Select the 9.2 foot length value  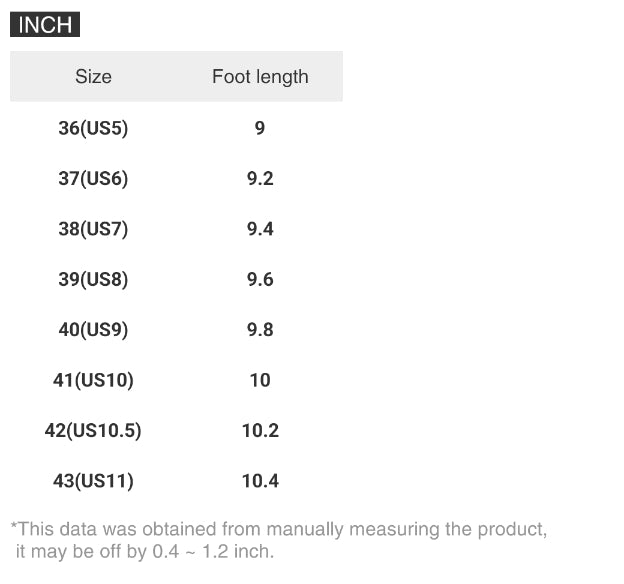click(x=260, y=179)
